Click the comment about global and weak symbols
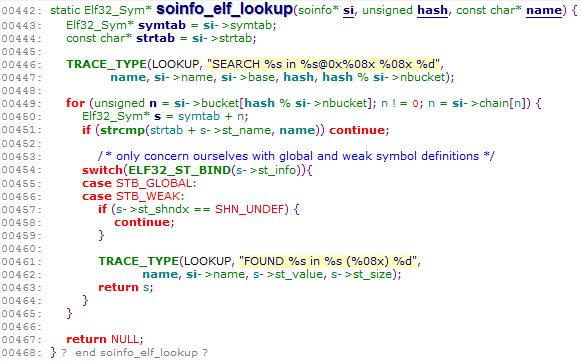 [x=296, y=156]
